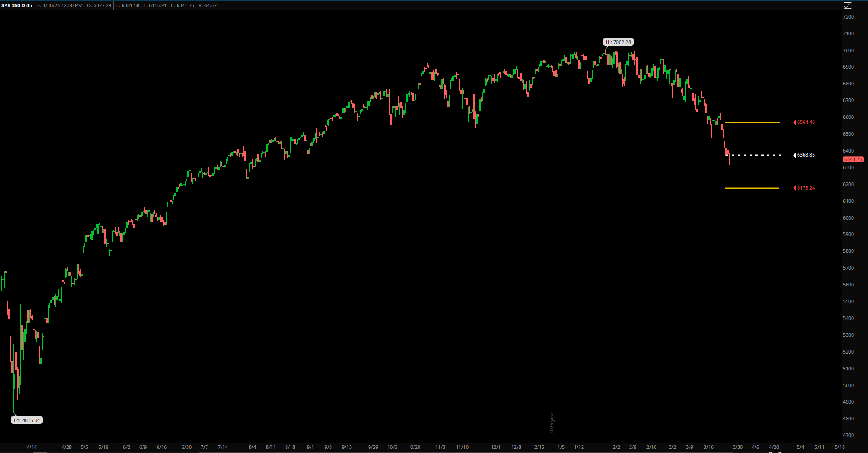
Task: Click the 2025 year dashed vertical divider
Action: [555, 227]
